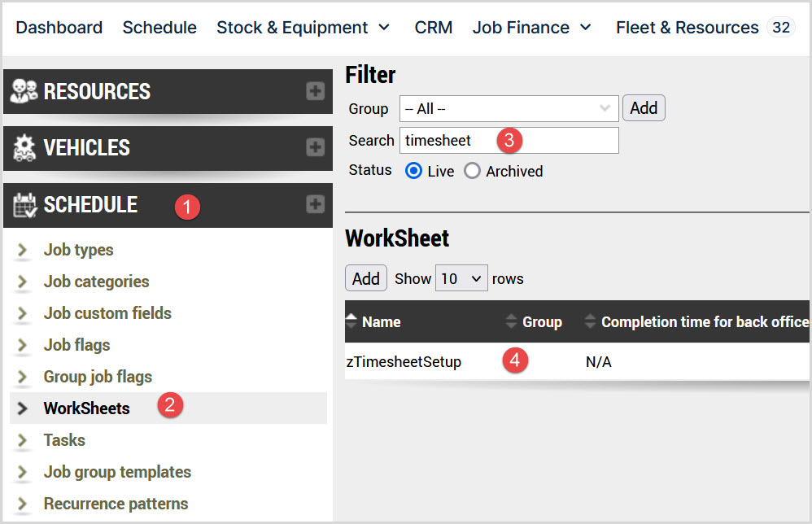This screenshot has width=812, height=524.
Task: Click Add button next to Group filter
Action: [643, 108]
